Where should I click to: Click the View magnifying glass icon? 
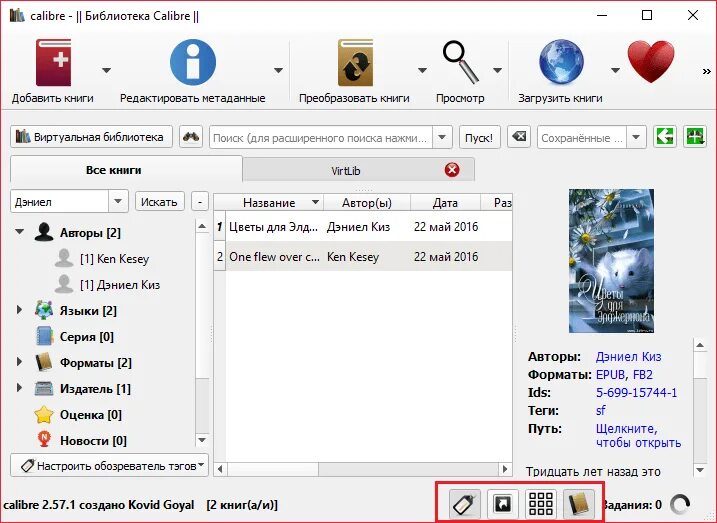click(460, 62)
